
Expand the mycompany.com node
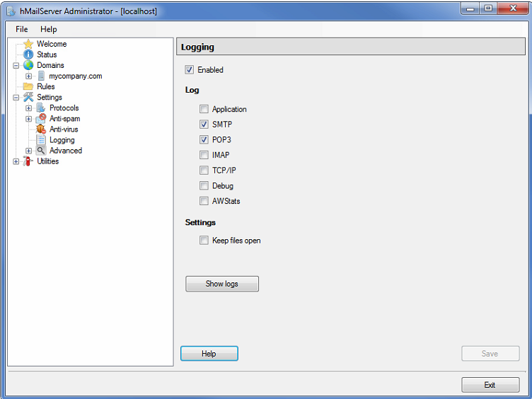pos(28,76)
